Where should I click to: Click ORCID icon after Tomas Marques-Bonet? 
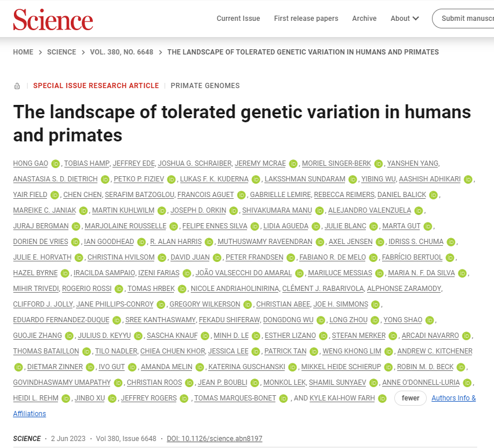(x=284, y=398)
